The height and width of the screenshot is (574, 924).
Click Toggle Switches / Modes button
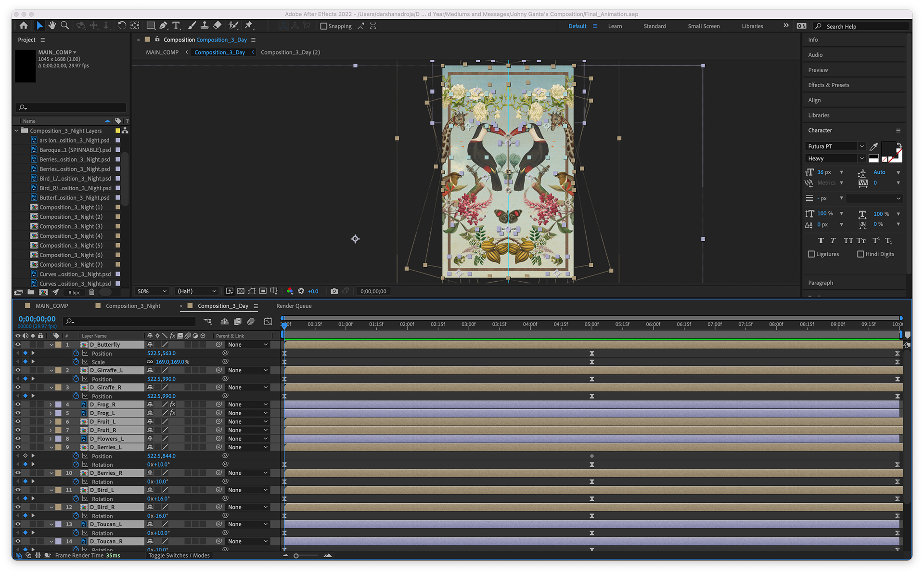pyautogui.click(x=179, y=556)
